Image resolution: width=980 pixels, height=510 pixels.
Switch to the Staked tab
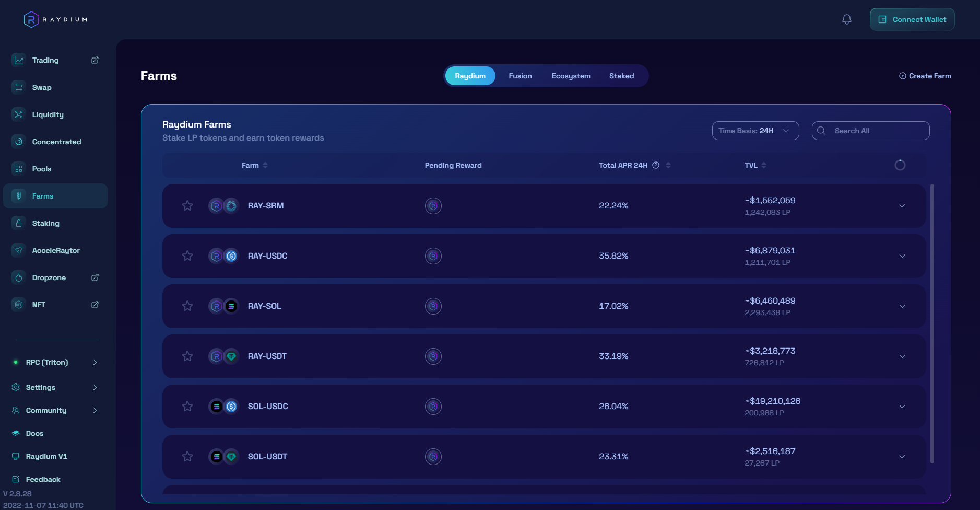tap(621, 76)
